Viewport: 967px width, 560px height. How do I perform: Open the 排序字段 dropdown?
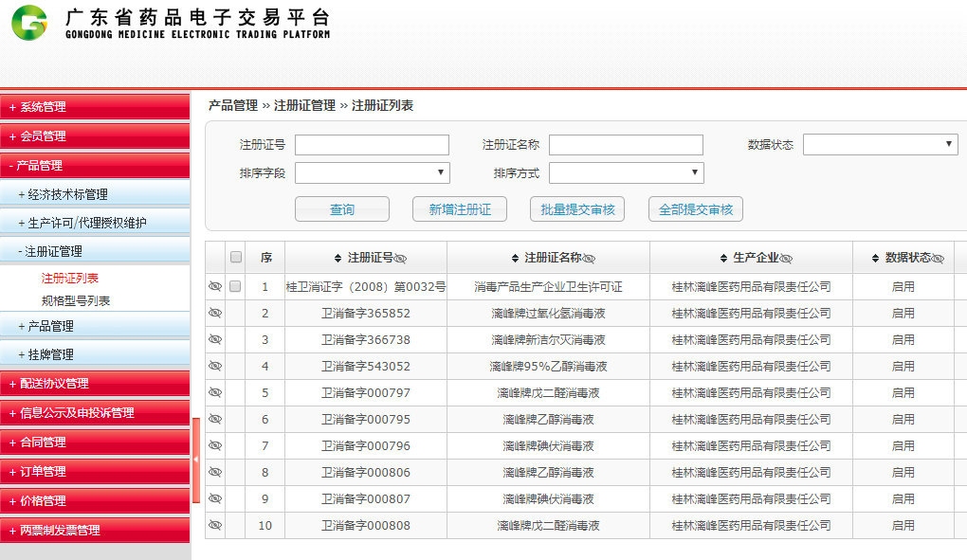click(x=372, y=172)
